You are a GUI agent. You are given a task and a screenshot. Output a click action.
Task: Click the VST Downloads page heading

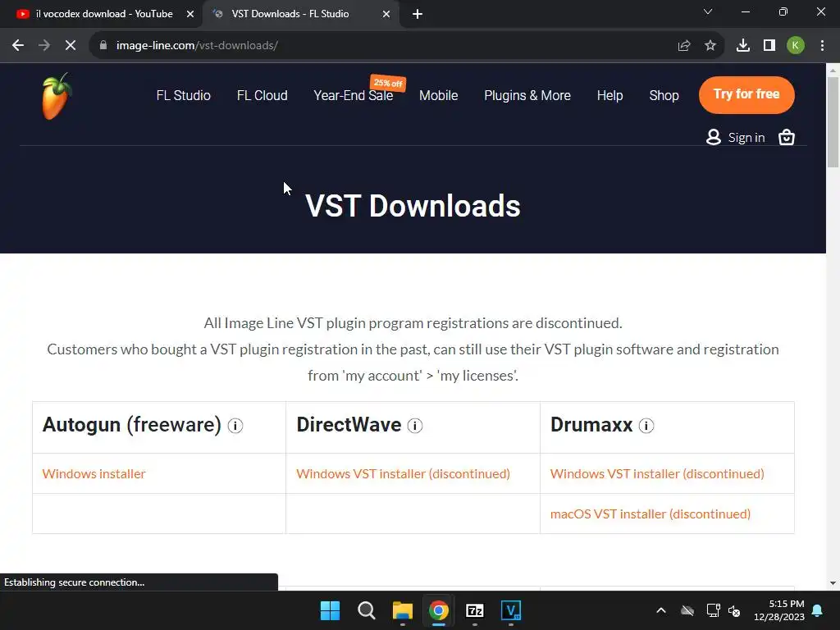click(413, 206)
